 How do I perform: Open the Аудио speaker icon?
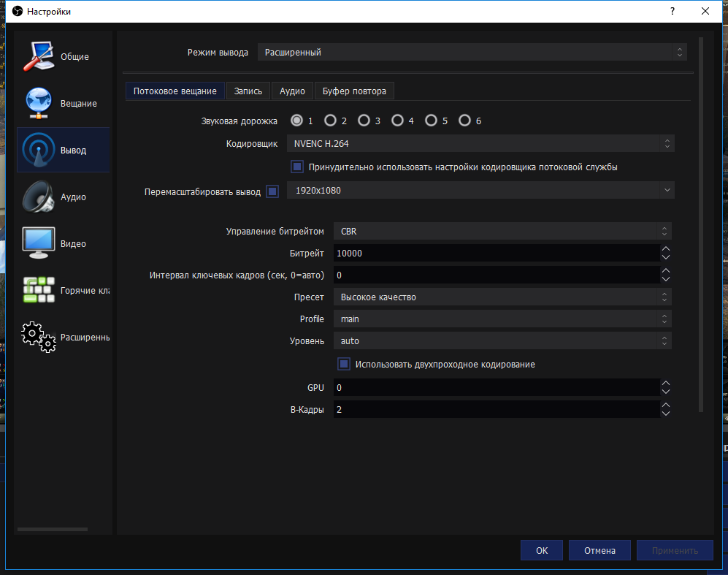click(x=38, y=197)
